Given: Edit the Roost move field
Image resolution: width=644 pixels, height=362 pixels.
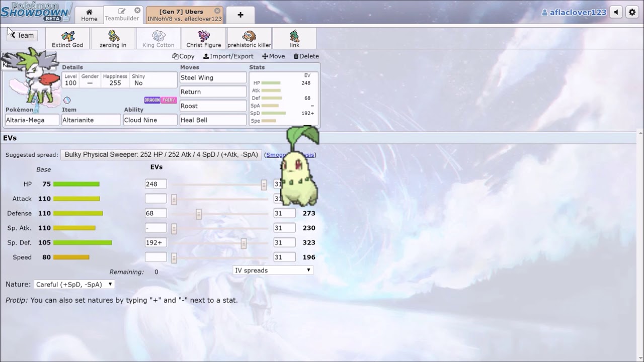Looking at the screenshot, I should pos(213,106).
